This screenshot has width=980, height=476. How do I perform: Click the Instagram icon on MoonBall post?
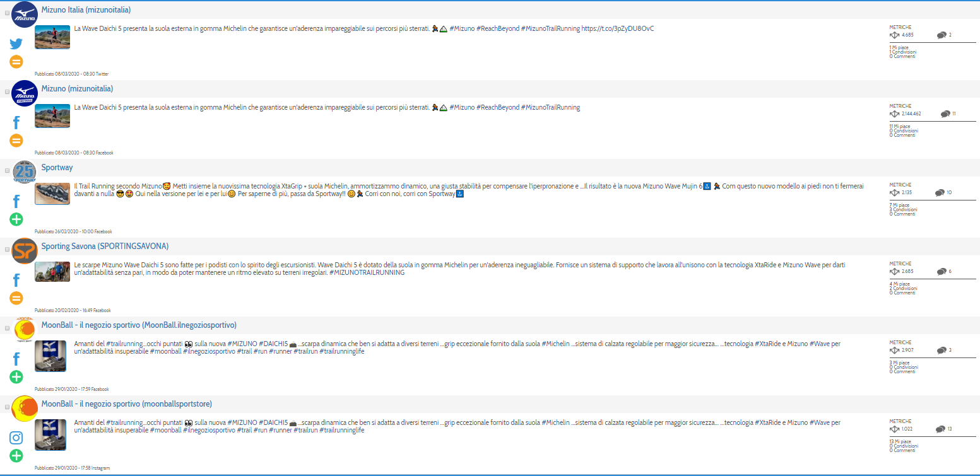(16, 438)
